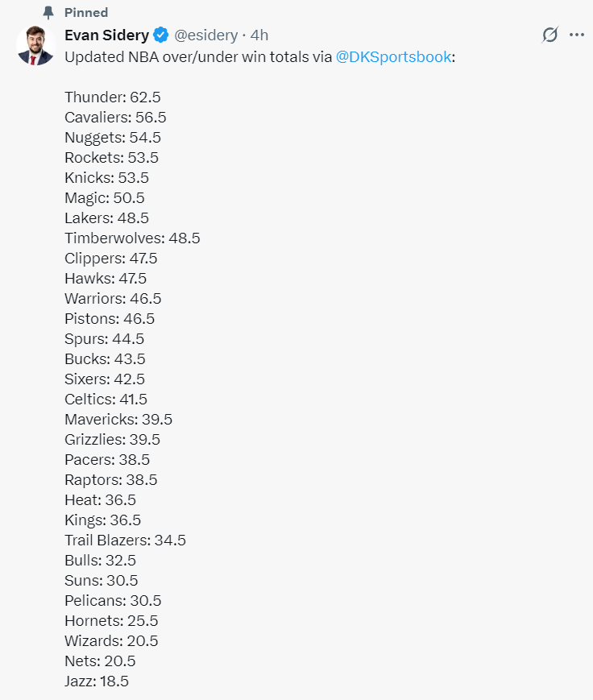Click the "Pelicans: 30.5" line
This screenshot has height=700, width=593.
(x=113, y=600)
